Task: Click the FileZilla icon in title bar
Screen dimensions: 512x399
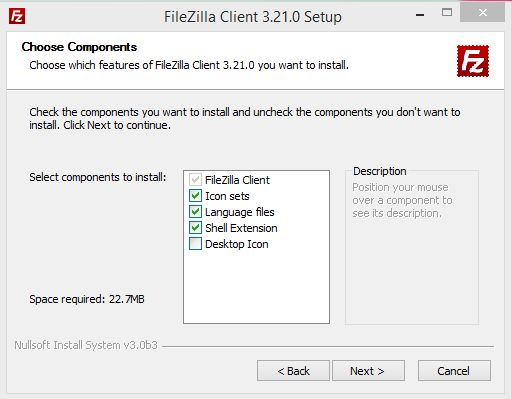Action: [x=17, y=16]
